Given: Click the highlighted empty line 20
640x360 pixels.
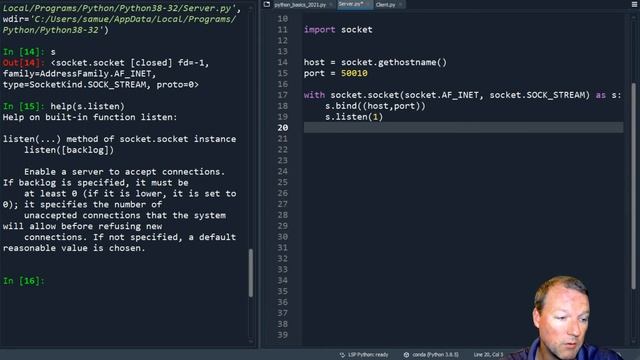Looking at the screenshot, I should click(x=463, y=128).
